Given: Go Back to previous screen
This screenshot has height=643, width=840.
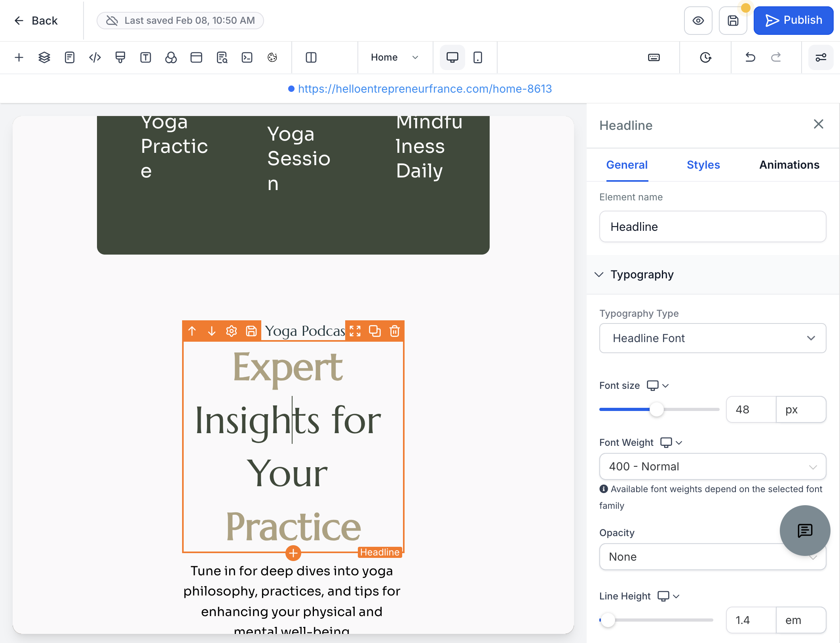Looking at the screenshot, I should pos(36,21).
